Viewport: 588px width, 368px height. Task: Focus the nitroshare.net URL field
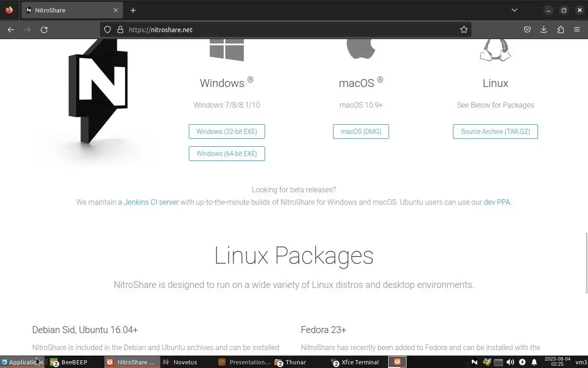point(285,29)
